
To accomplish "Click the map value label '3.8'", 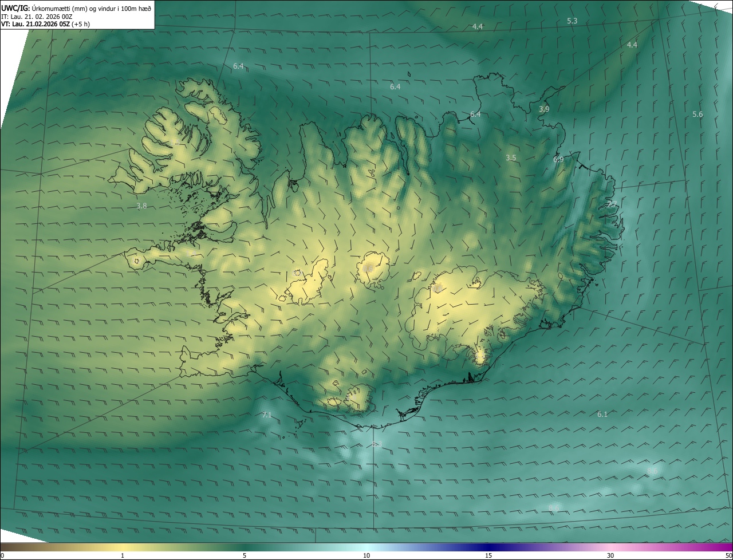I will point(142,206).
